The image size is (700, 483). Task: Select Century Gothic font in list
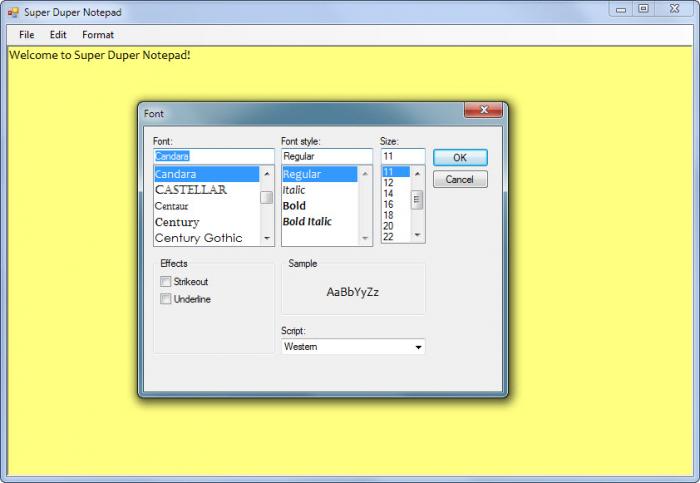click(x=207, y=238)
